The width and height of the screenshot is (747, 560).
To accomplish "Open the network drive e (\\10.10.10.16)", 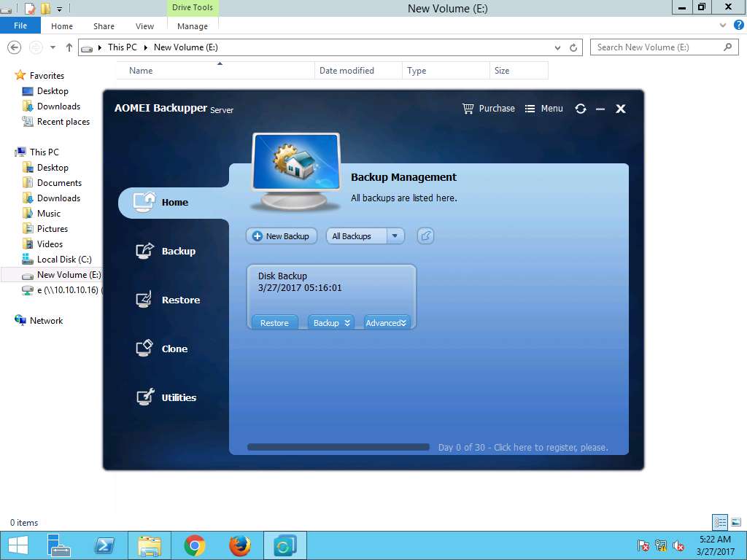I will [x=62, y=290].
